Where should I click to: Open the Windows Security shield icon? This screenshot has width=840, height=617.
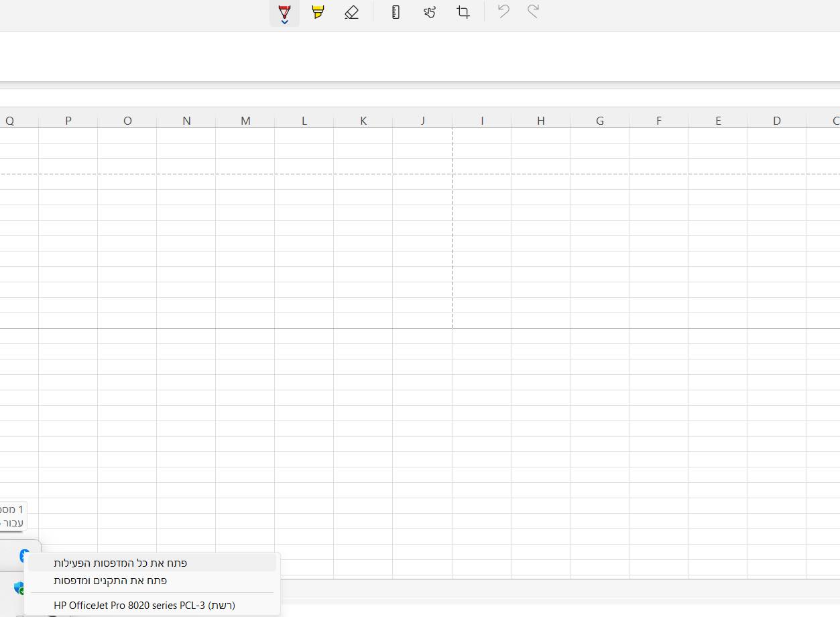click(x=19, y=588)
